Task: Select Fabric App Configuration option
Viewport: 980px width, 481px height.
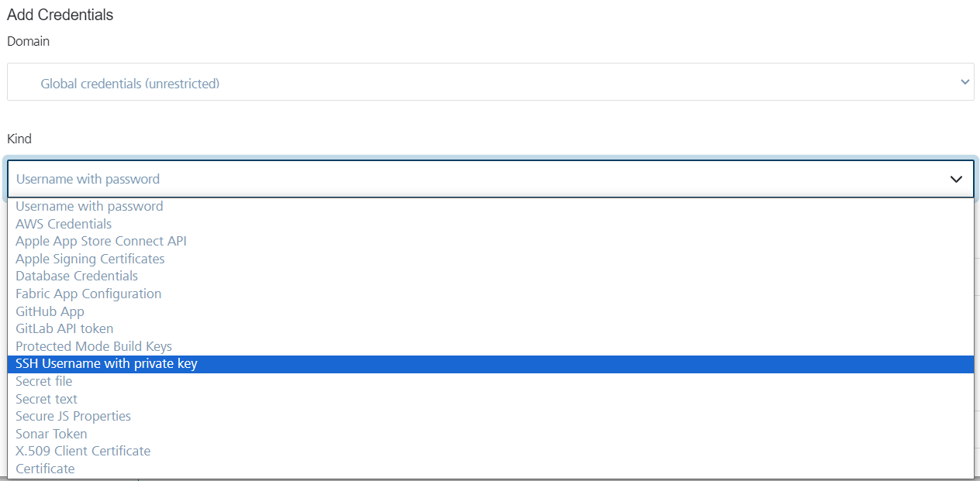Action: click(88, 294)
